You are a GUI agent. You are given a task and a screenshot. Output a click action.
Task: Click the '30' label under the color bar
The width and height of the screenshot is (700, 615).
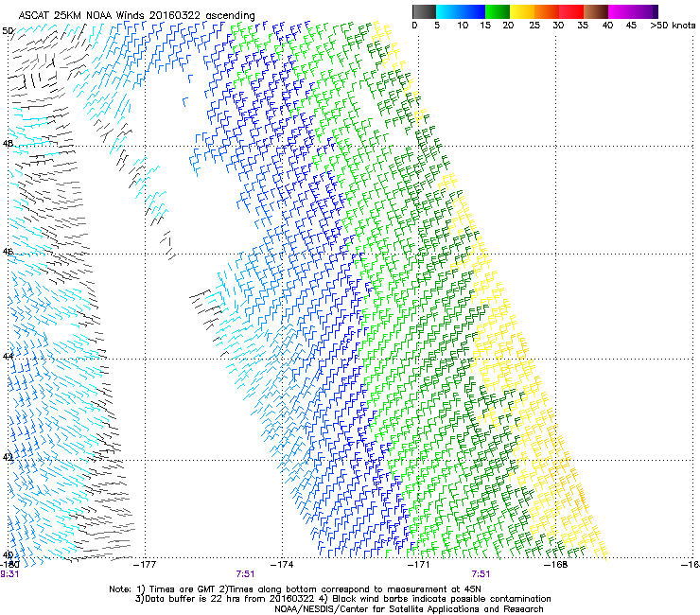558,26
